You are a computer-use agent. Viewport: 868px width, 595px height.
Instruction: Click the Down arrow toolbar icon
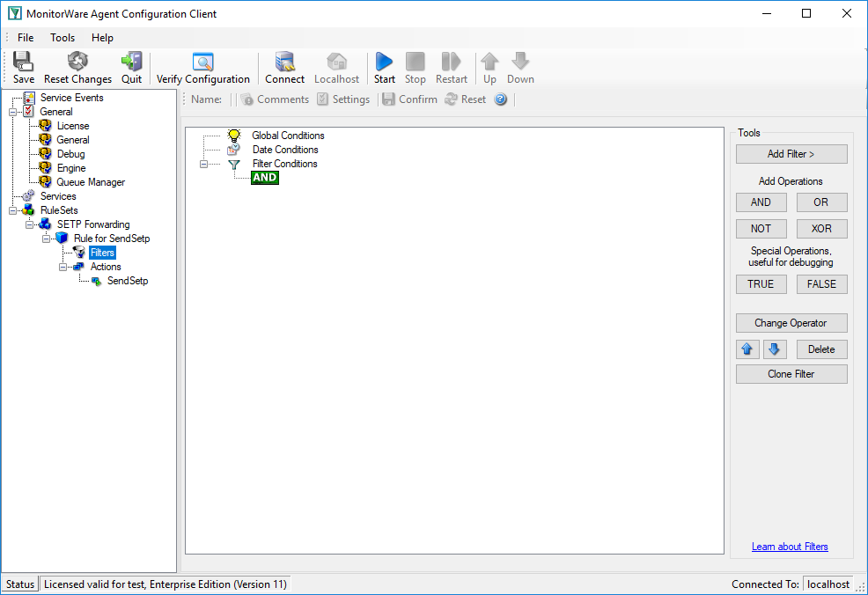click(x=520, y=62)
